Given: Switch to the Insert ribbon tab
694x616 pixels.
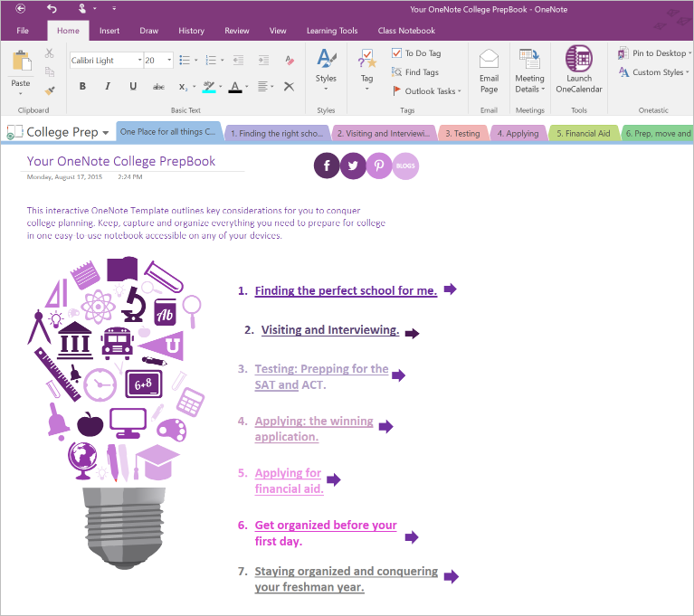Looking at the screenshot, I should [x=109, y=31].
